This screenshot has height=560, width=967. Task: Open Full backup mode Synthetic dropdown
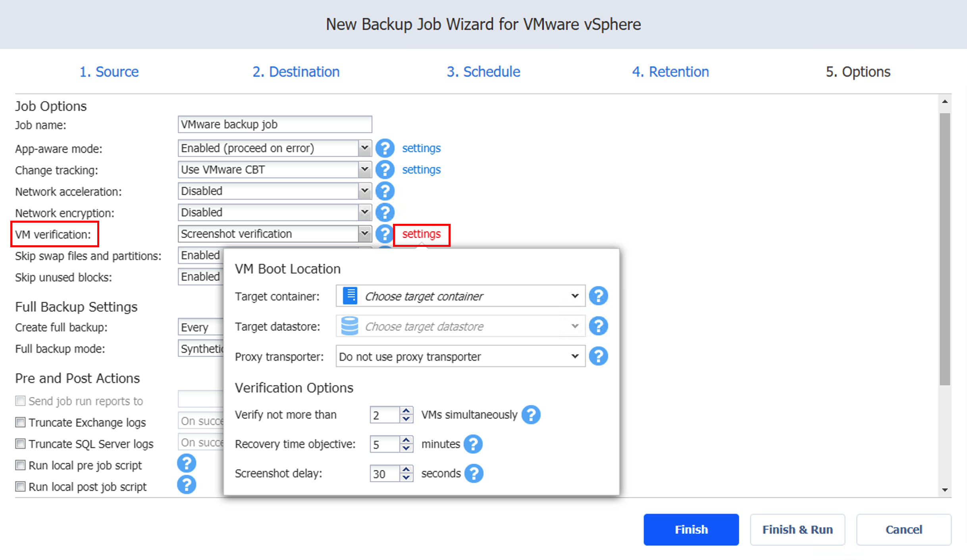pyautogui.click(x=200, y=349)
